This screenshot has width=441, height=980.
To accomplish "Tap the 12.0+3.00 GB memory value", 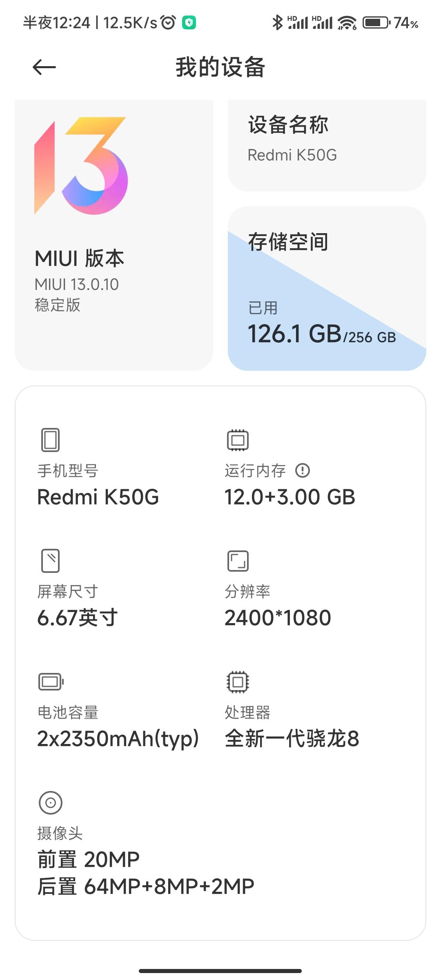I will [290, 497].
